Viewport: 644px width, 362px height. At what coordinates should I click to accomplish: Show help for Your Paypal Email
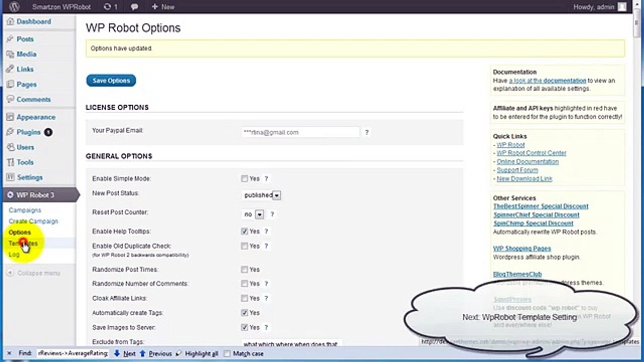click(367, 132)
